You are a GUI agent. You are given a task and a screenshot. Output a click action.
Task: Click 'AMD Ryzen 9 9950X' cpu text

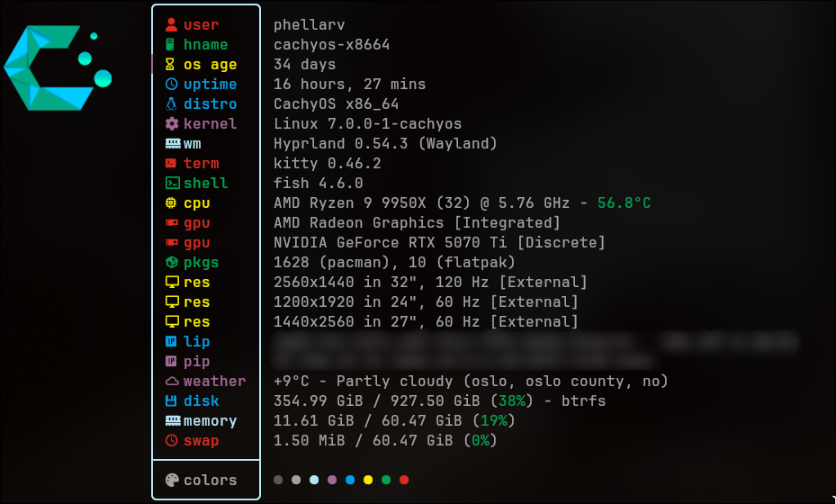pyautogui.click(x=350, y=202)
